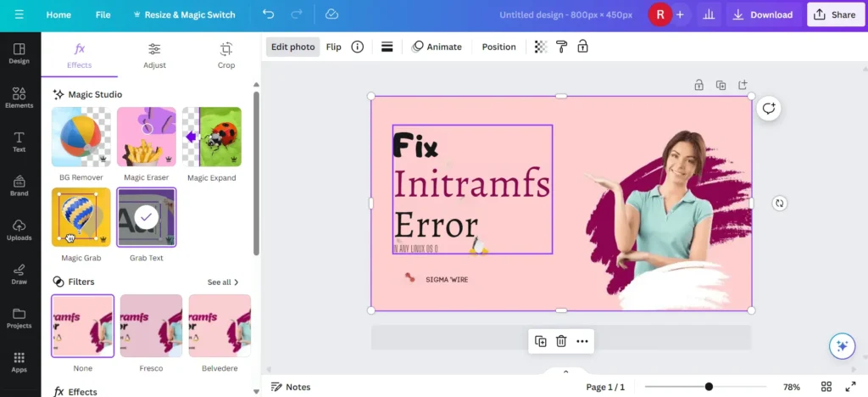Select the BG Remover tool thumbnail
The width and height of the screenshot is (868, 397).
[x=81, y=137]
